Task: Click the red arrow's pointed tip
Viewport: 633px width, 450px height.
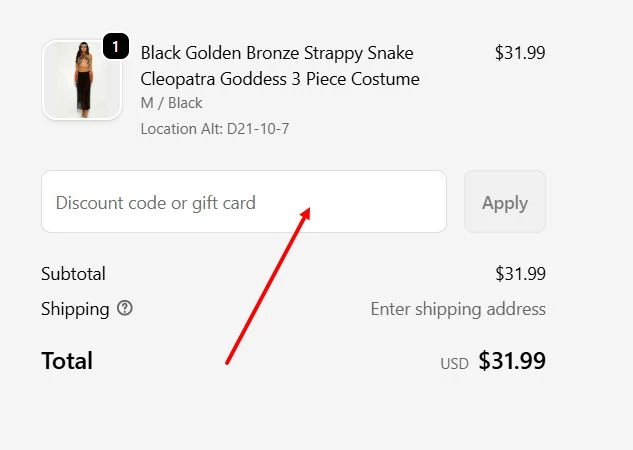Action: [x=310, y=208]
